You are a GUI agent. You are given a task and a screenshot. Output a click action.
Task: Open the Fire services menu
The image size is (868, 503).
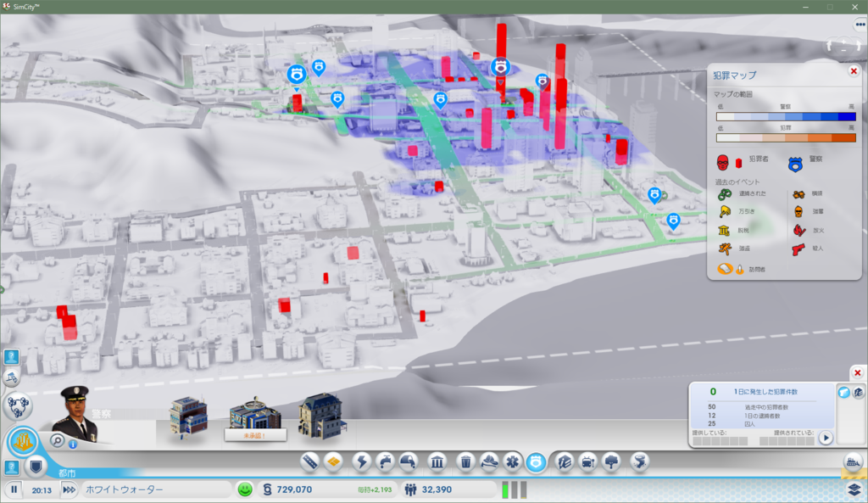(x=489, y=461)
